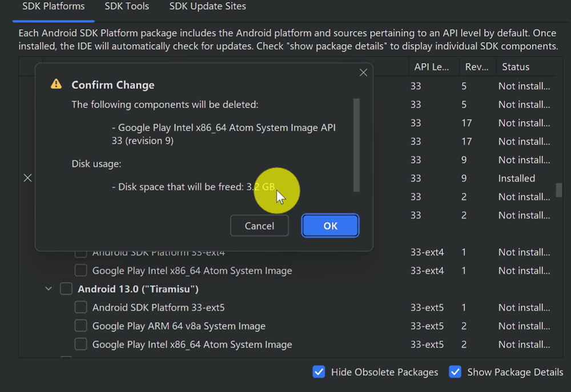Collapse the Android 13.0 ("Tiramisu") group
Viewport: 571px width, 392px height.
point(49,289)
